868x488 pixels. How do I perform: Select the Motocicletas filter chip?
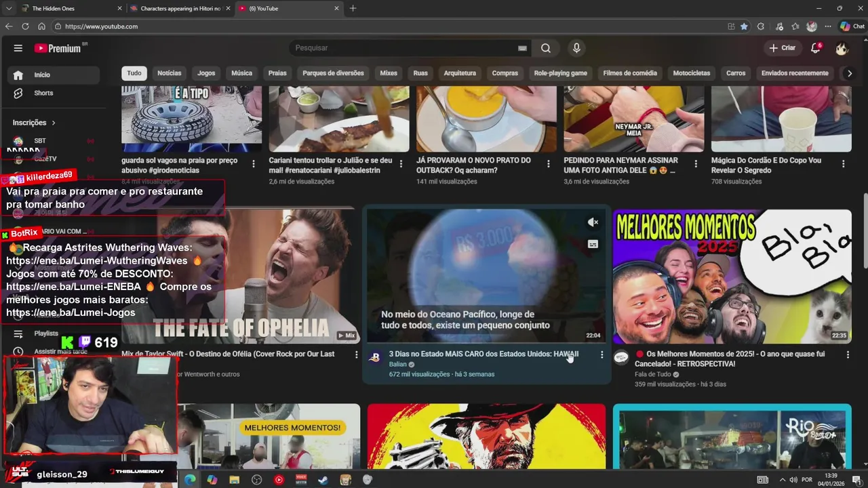[692, 73]
